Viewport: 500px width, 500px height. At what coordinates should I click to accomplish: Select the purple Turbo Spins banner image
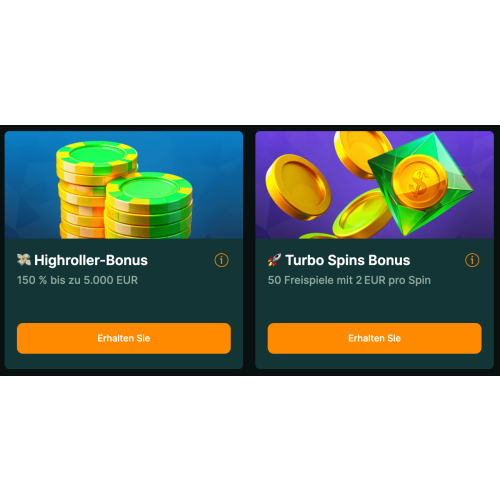[x=374, y=185]
